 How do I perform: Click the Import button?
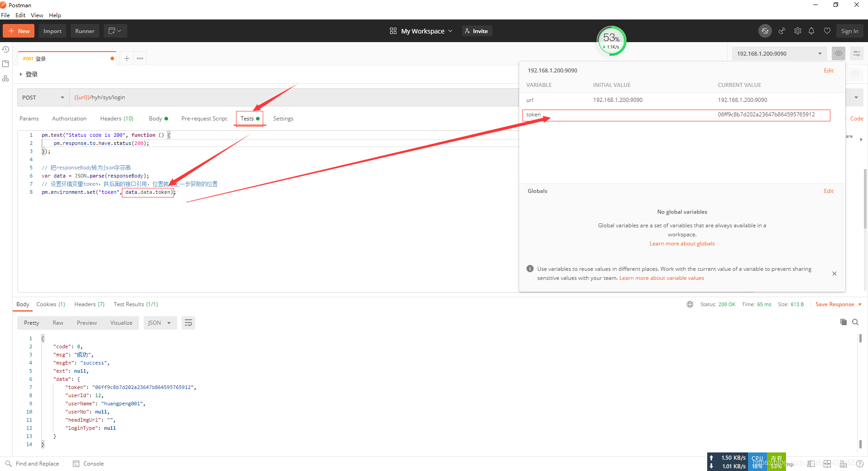tap(53, 31)
